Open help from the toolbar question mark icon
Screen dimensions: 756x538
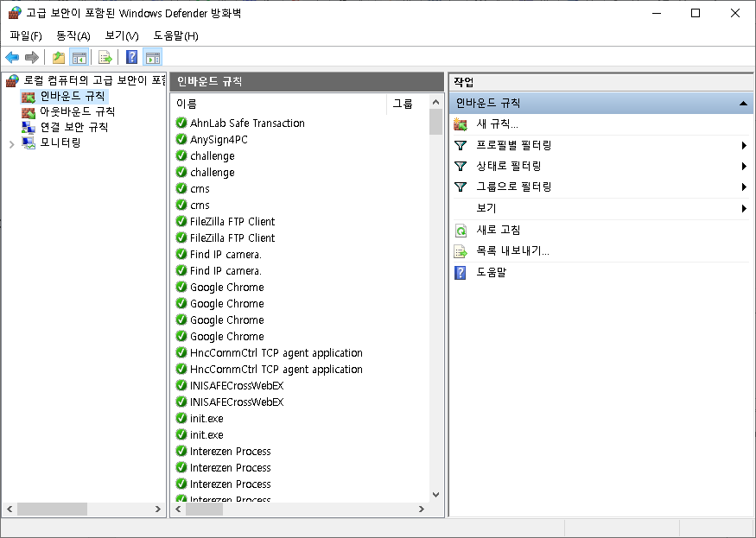(131, 57)
